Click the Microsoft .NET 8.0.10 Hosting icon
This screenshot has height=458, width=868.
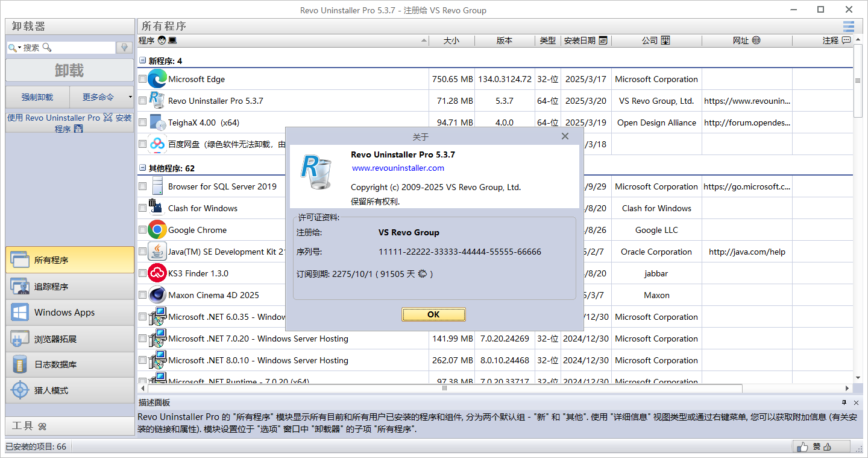coord(157,360)
